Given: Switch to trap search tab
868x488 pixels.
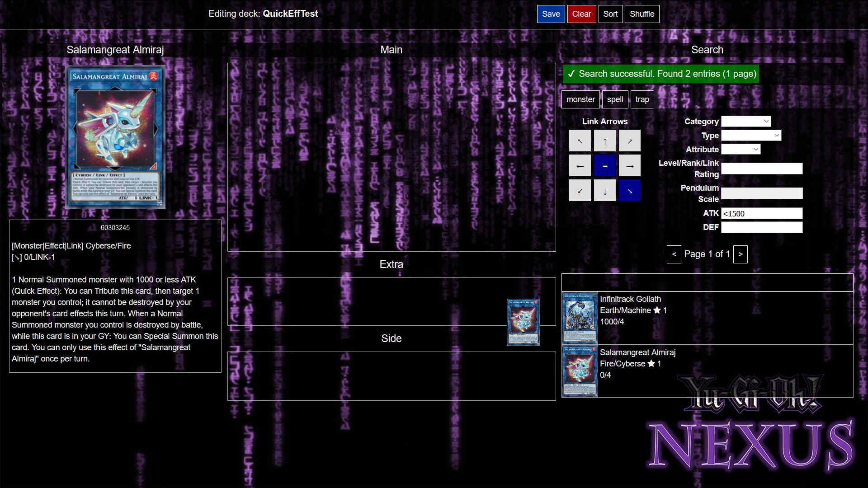Looking at the screenshot, I should point(642,99).
